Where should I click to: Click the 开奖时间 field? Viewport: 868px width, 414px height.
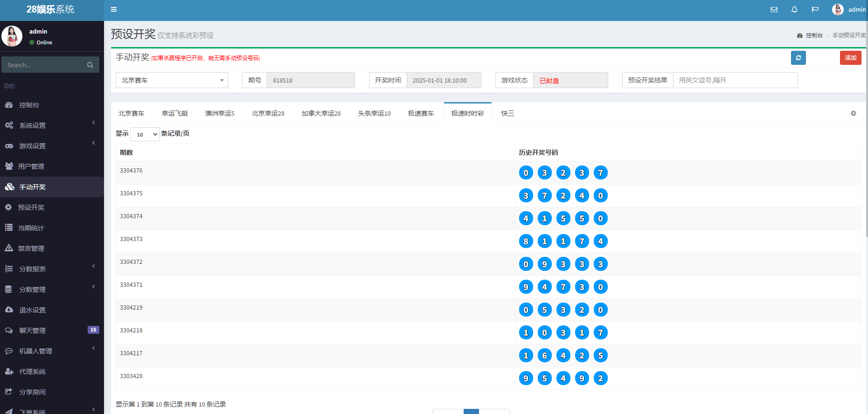[x=444, y=80]
